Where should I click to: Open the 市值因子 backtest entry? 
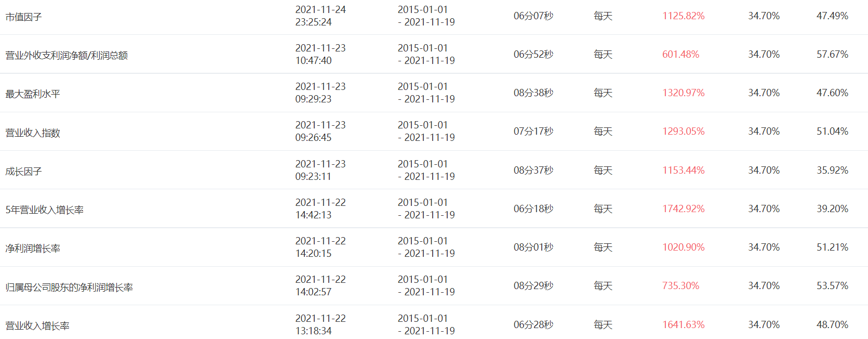[x=24, y=17]
